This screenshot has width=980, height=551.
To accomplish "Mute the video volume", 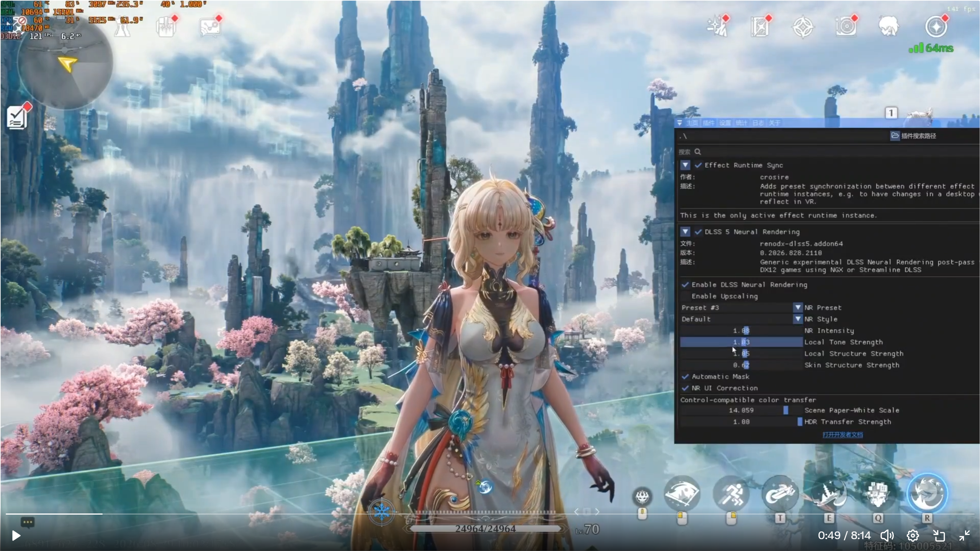I will [887, 535].
